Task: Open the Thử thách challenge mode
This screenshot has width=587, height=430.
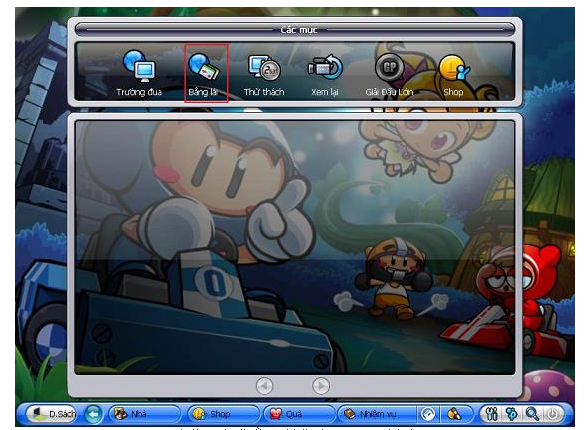Action: 264,73
